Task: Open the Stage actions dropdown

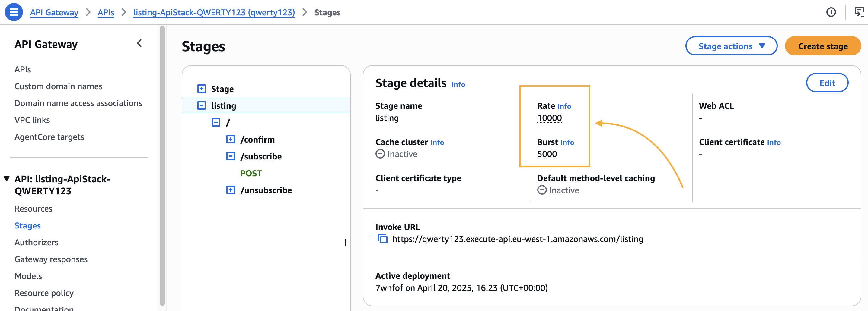Action: click(x=731, y=46)
